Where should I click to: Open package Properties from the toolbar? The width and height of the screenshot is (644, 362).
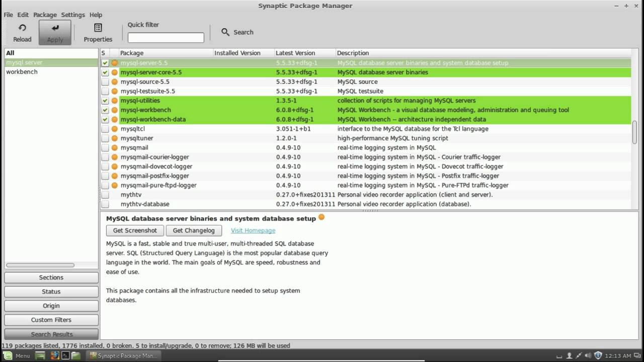pos(98,33)
